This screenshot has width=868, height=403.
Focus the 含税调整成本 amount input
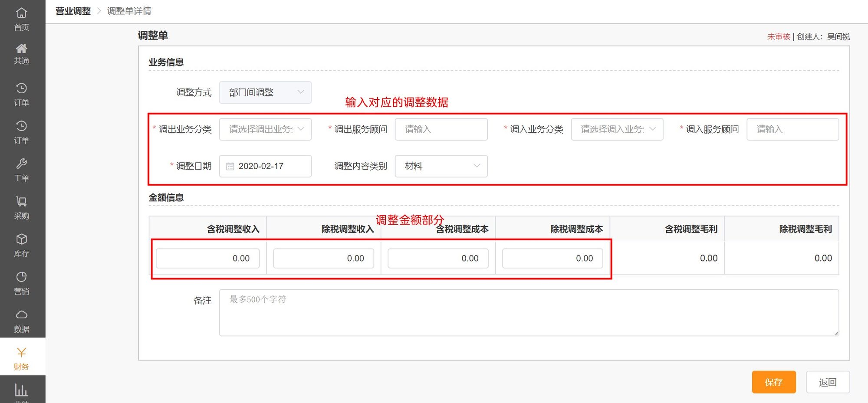click(438, 258)
